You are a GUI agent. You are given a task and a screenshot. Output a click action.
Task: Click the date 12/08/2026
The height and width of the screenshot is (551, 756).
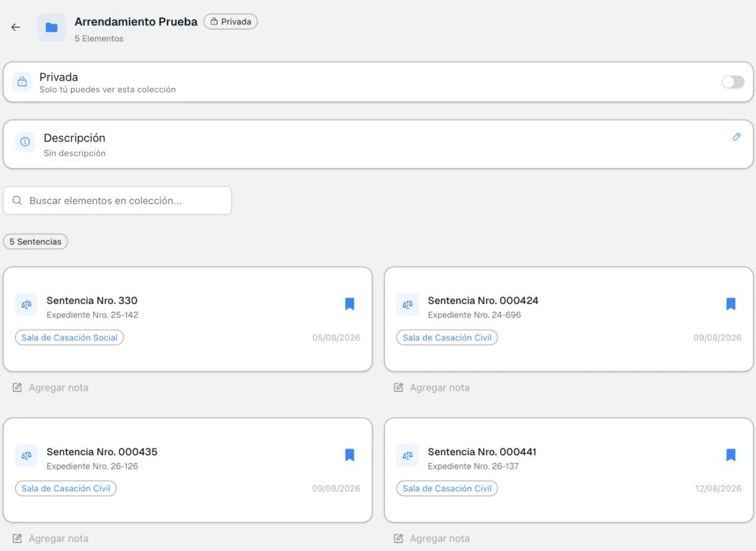[x=718, y=488]
